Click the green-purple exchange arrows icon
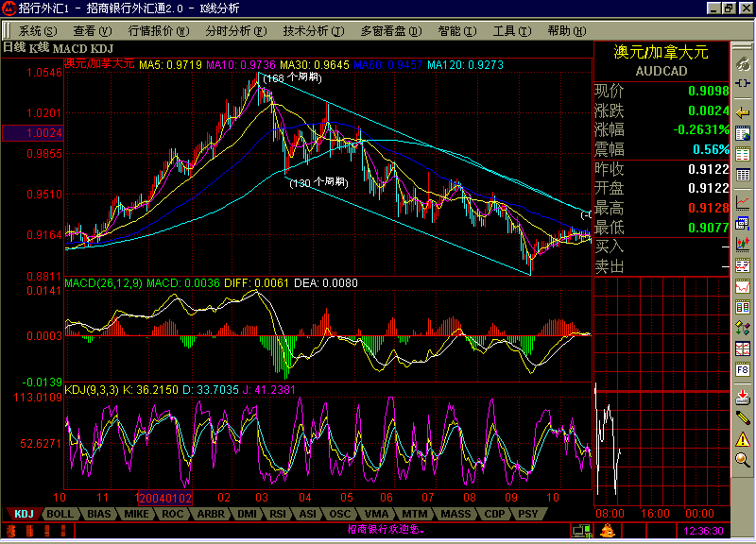 [x=743, y=328]
